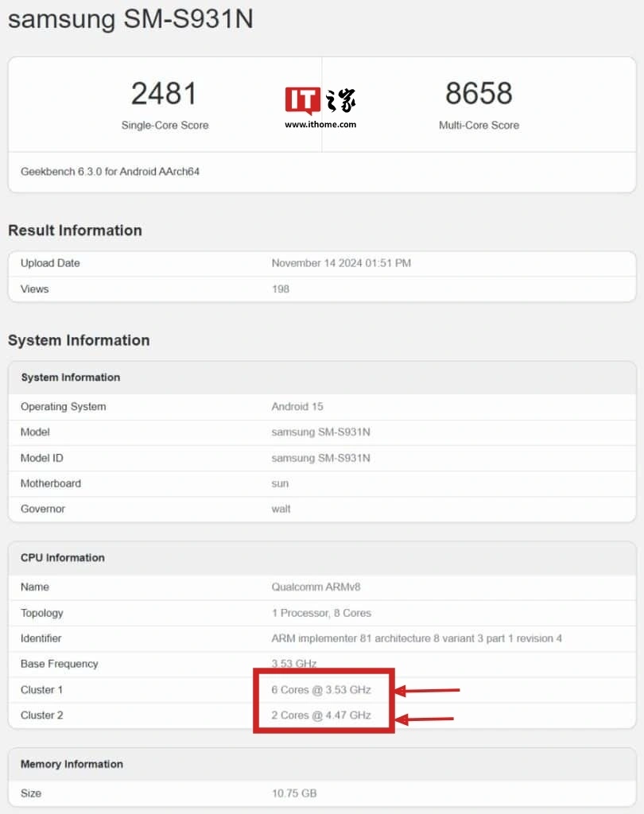Click the upper red arrow beside Cluster 1
This screenshot has width=644, height=814.
(428, 690)
